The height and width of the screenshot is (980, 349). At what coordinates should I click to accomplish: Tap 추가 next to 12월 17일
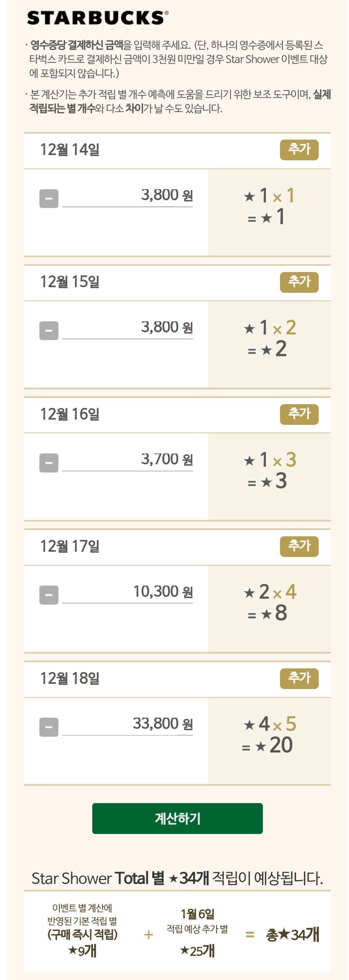point(299,546)
